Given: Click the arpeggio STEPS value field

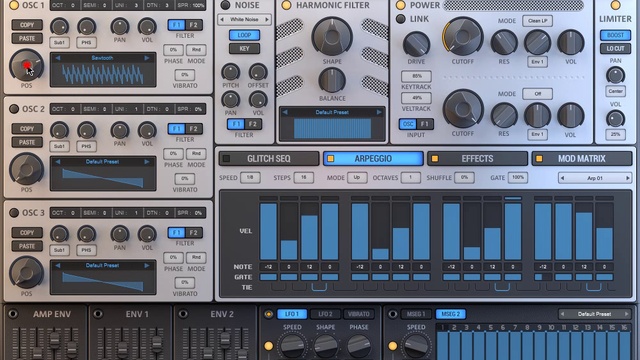Looking at the screenshot, I should (304, 178).
